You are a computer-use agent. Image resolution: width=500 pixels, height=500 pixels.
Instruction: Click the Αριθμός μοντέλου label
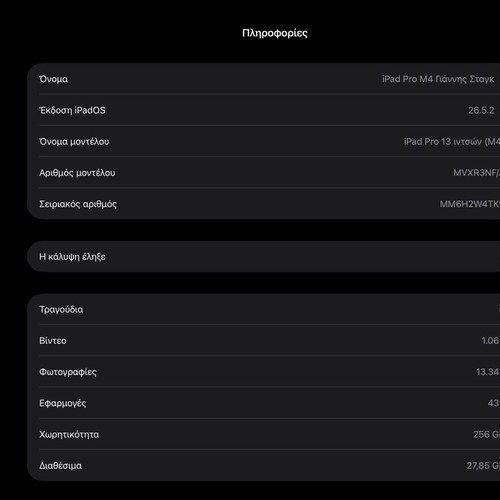(77, 173)
